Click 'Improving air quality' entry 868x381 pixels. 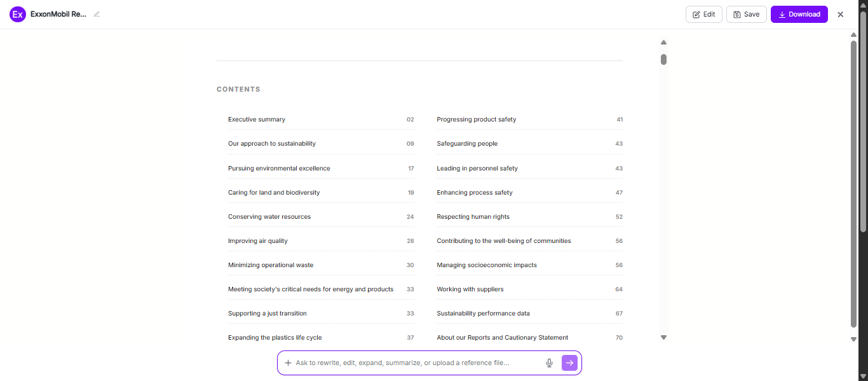coord(258,241)
